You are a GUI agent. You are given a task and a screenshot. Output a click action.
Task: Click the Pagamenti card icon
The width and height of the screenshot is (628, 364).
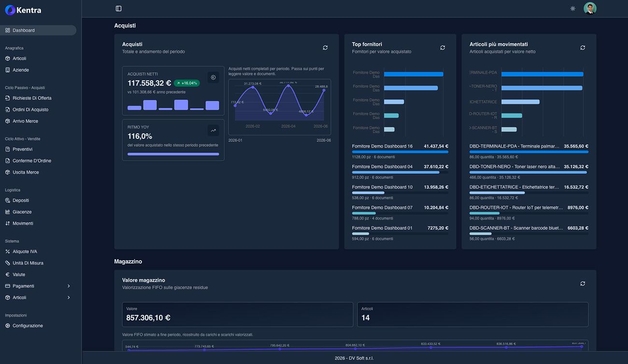point(8,286)
